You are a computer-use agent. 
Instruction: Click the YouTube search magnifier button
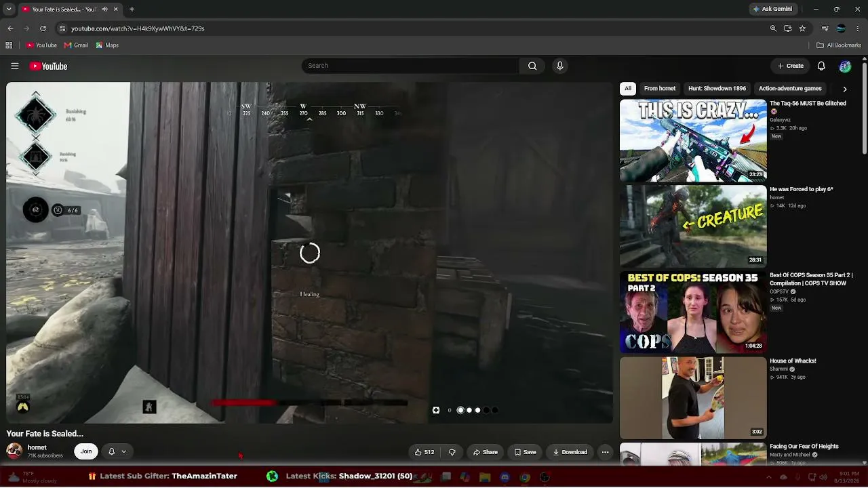[x=532, y=66]
